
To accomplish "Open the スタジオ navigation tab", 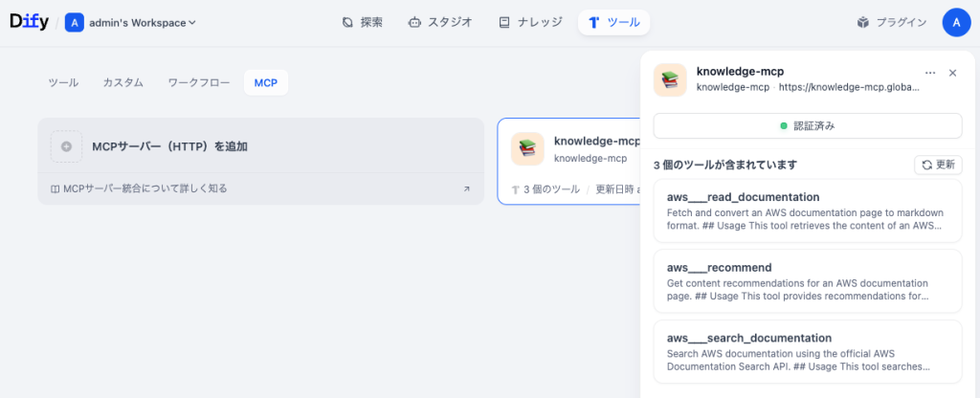I will click(x=440, y=23).
